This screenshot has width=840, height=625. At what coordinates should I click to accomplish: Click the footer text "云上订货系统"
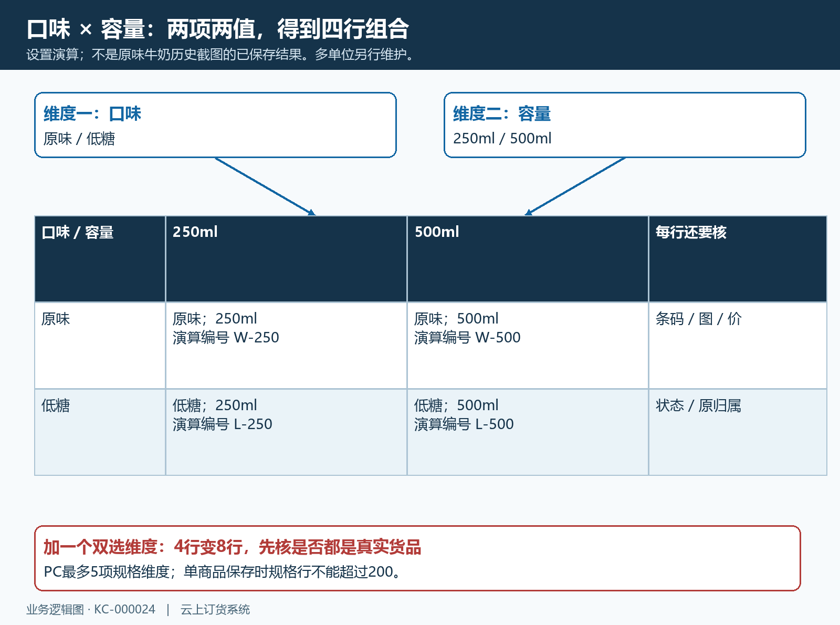pyautogui.click(x=215, y=610)
